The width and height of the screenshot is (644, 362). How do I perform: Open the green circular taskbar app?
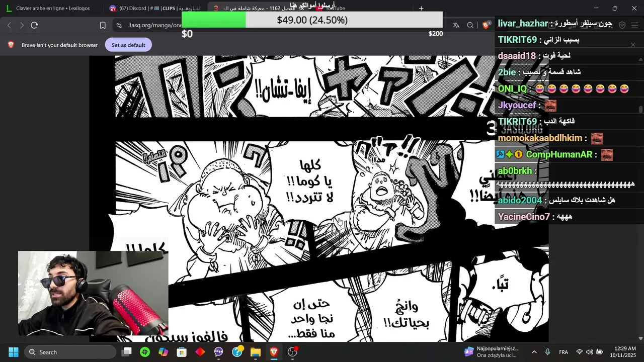pos(145,352)
